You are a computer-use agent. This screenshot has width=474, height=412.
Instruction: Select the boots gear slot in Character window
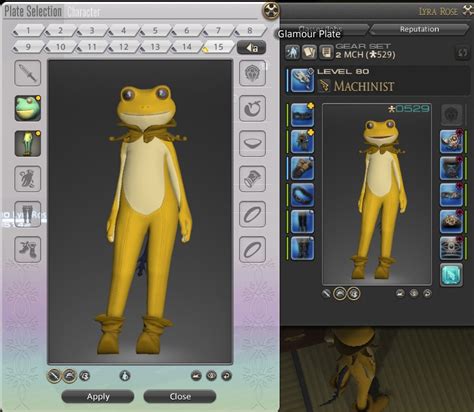coord(302,248)
